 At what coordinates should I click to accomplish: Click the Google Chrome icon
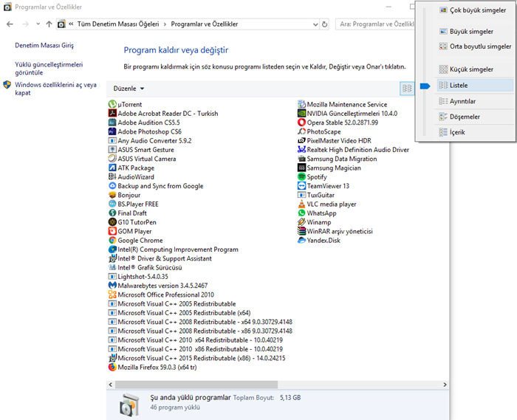pos(112,241)
